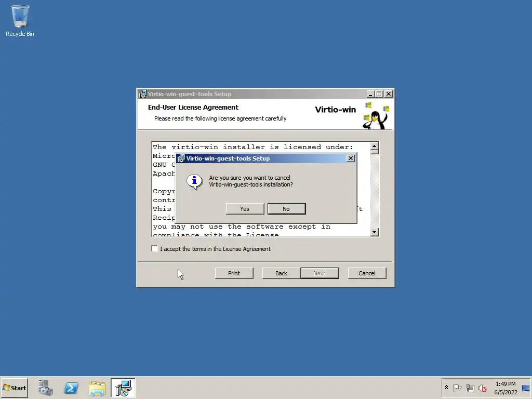Launch Server Manager from taskbar
The height and width of the screenshot is (399, 532).
pyautogui.click(x=46, y=388)
